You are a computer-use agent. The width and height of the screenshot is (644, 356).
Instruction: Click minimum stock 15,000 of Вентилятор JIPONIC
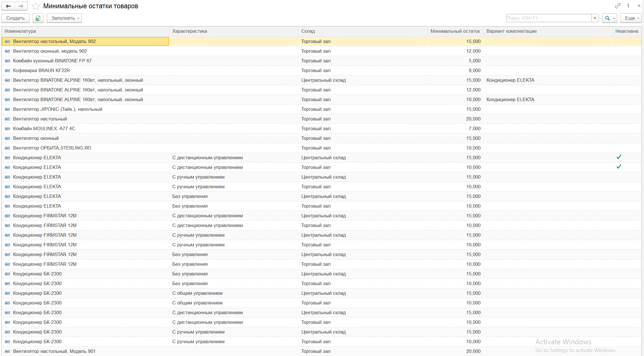pos(473,109)
